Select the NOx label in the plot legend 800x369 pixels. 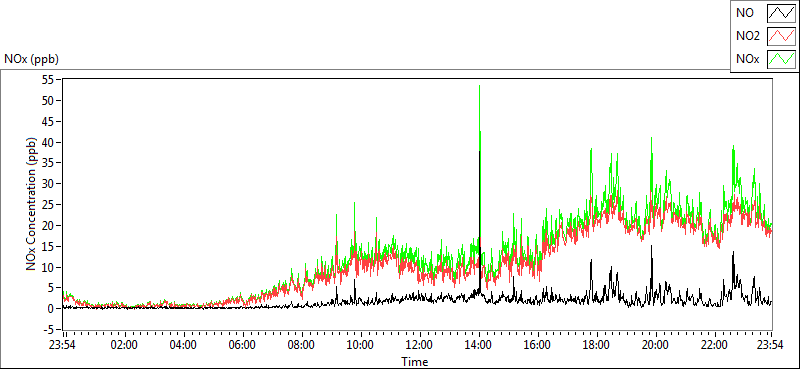click(747, 60)
